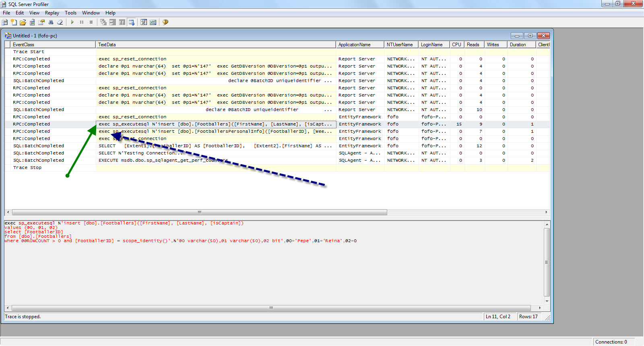Click the detail pane scroll right arrow

(x=540, y=308)
